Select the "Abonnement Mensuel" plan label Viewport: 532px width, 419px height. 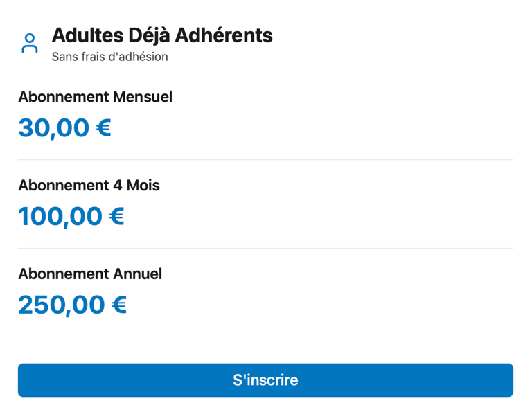[x=95, y=97]
